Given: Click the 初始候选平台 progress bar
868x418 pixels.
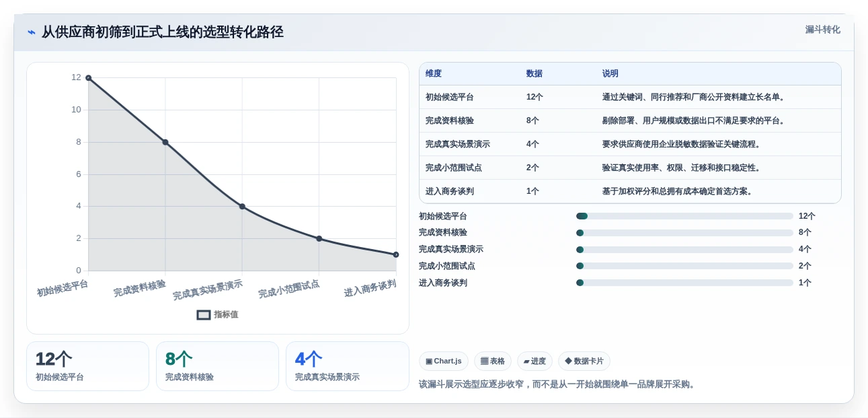Looking at the screenshot, I should (684, 216).
